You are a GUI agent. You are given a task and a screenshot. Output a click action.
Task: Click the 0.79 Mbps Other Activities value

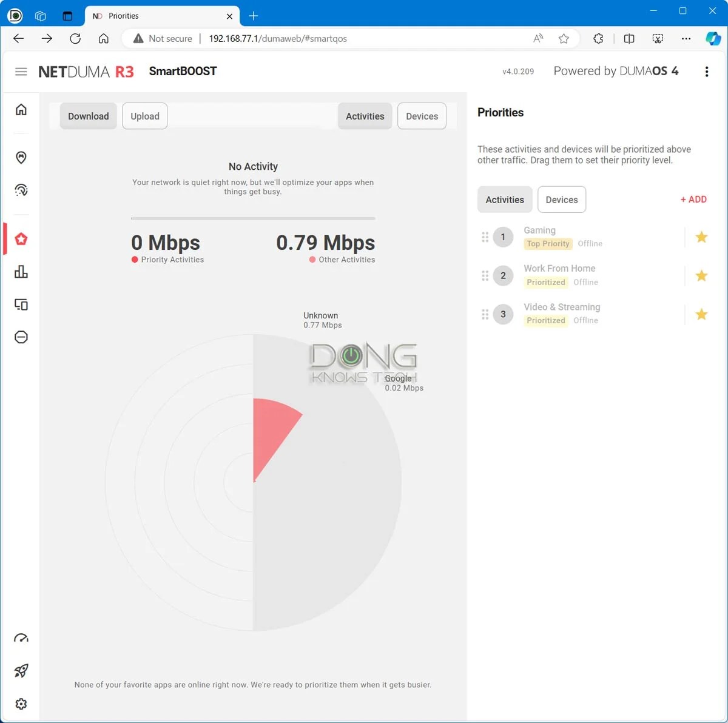click(325, 243)
